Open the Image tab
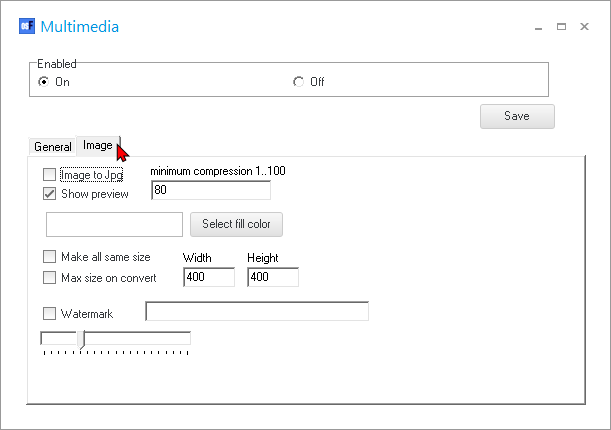This screenshot has width=611, height=430. click(98, 146)
